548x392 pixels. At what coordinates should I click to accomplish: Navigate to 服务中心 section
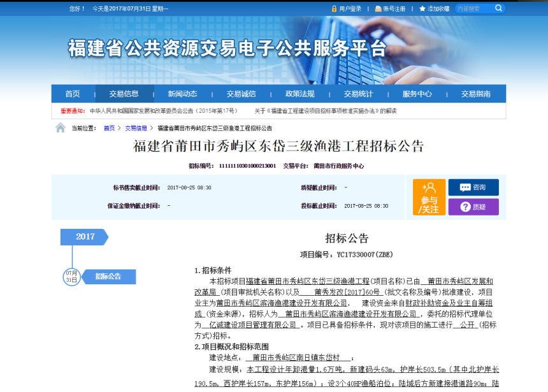point(417,94)
